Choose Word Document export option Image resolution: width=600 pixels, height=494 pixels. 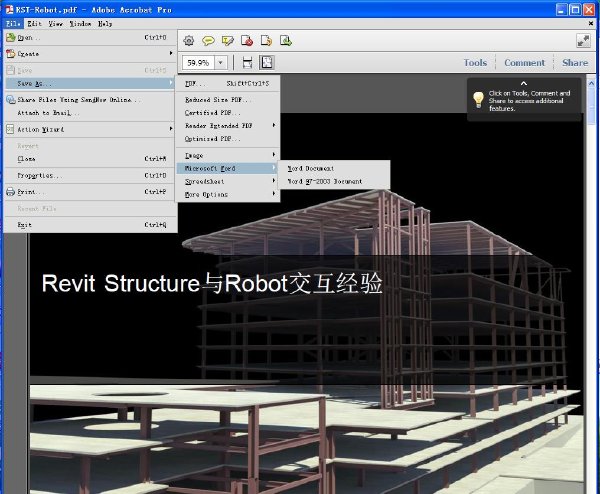pos(333,168)
